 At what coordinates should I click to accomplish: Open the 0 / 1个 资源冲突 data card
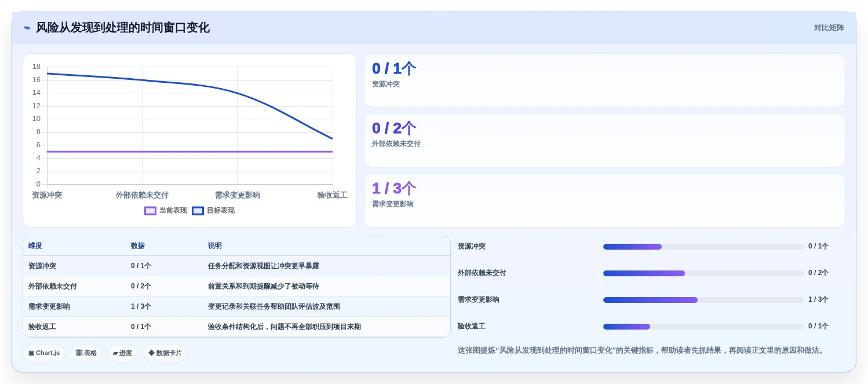tap(604, 80)
